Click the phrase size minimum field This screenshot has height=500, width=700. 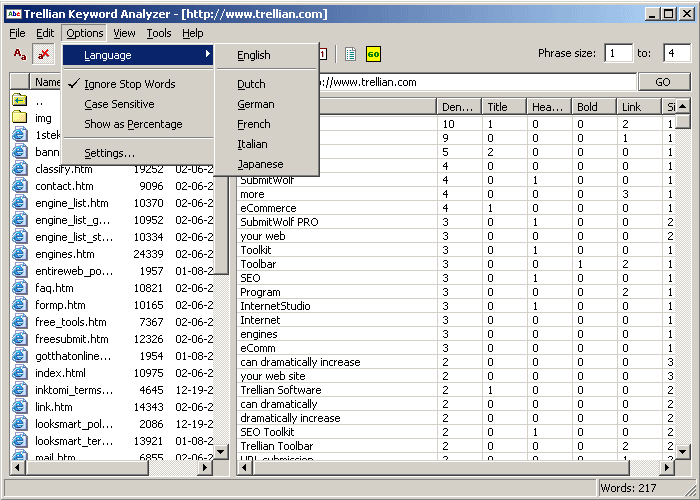618,54
